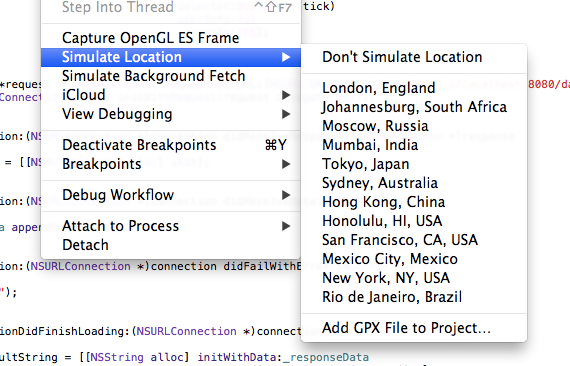Select Tokyo, Japan location

[414, 164]
